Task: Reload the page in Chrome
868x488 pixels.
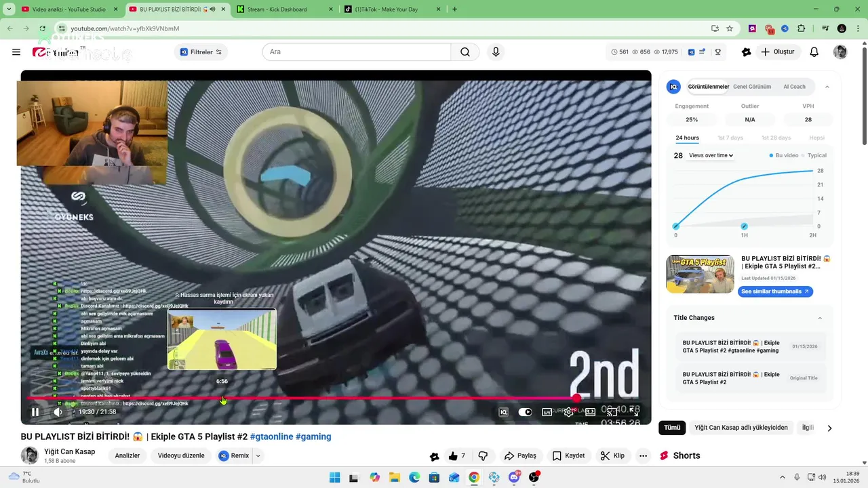Action: click(x=43, y=28)
